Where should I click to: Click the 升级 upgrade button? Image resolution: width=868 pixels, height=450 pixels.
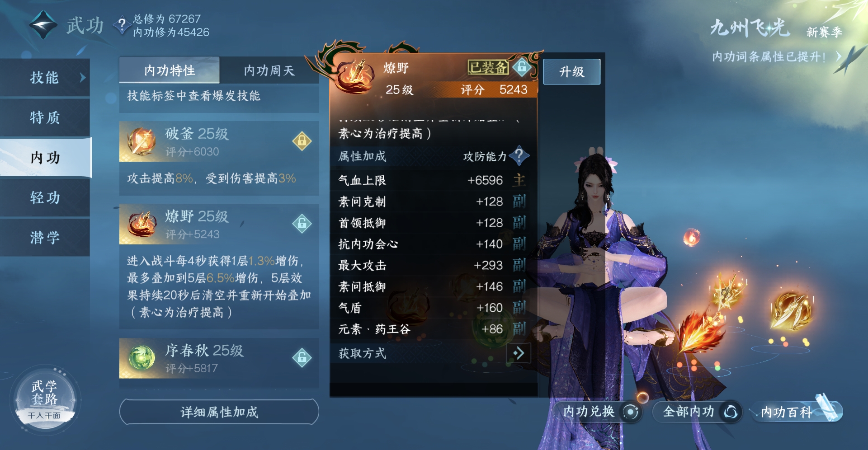[571, 71]
